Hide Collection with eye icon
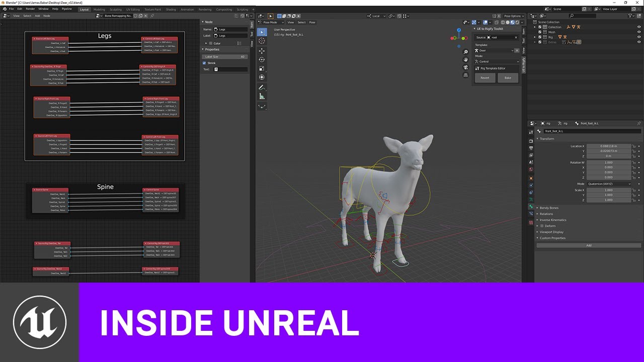This screenshot has width=644, height=362. (x=639, y=27)
